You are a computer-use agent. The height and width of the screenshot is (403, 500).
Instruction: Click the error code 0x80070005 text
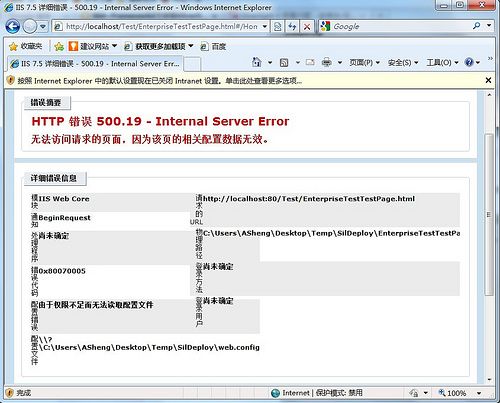pyautogui.click(x=62, y=271)
